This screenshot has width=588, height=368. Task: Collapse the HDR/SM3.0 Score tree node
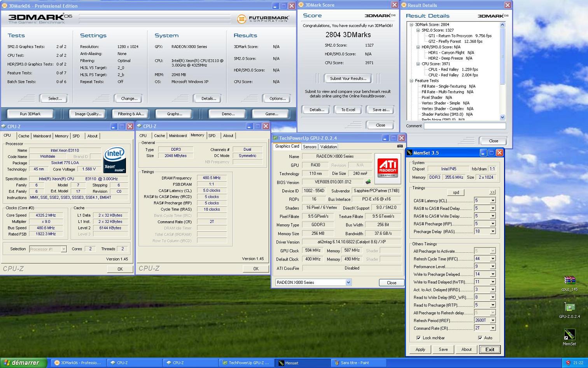[x=418, y=47]
